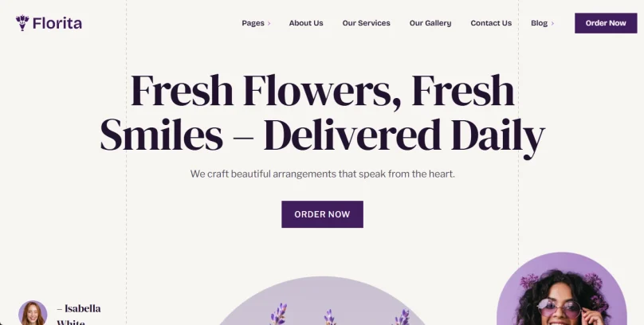The width and height of the screenshot is (644, 325).
Task: Click the rightmost lavender sprig
Action: (x=401, y=318)
